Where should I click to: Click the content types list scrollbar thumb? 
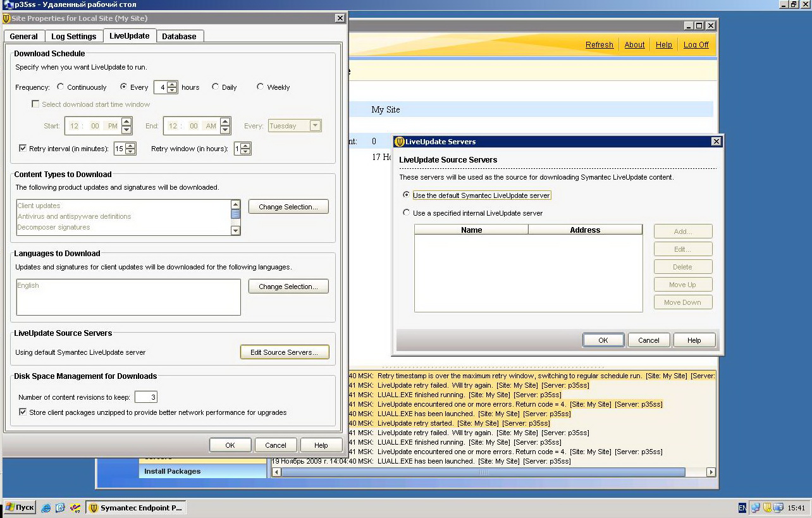point(235,214)
